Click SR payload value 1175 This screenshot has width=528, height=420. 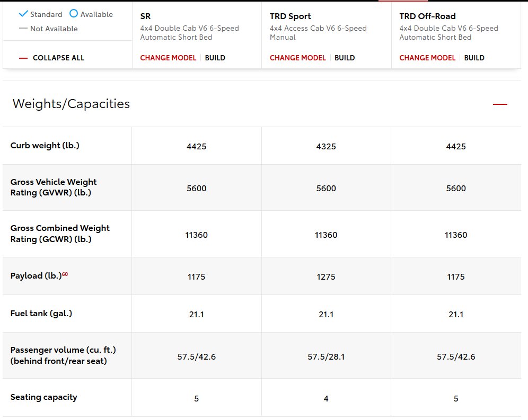coord(196,276)
